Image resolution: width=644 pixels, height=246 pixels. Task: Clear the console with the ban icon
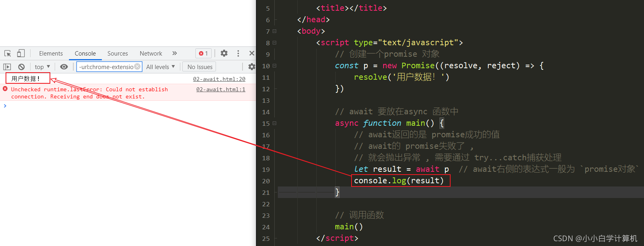[21, 67]
